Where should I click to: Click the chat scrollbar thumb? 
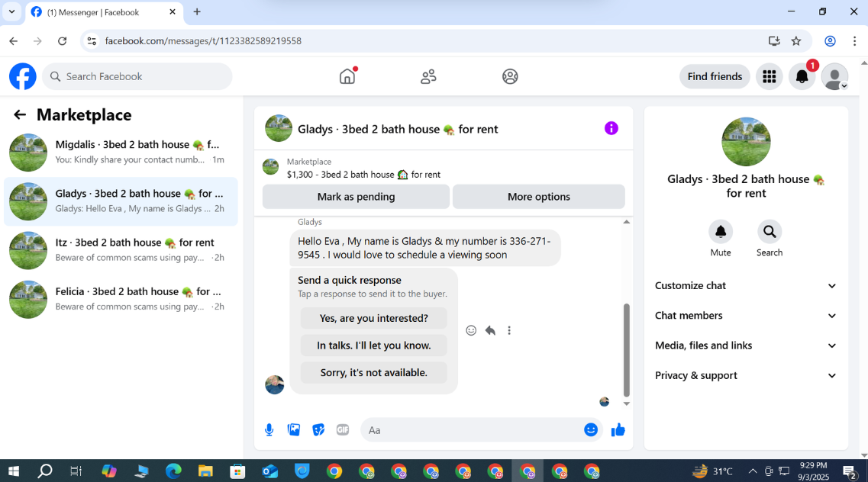coord(627,350)
